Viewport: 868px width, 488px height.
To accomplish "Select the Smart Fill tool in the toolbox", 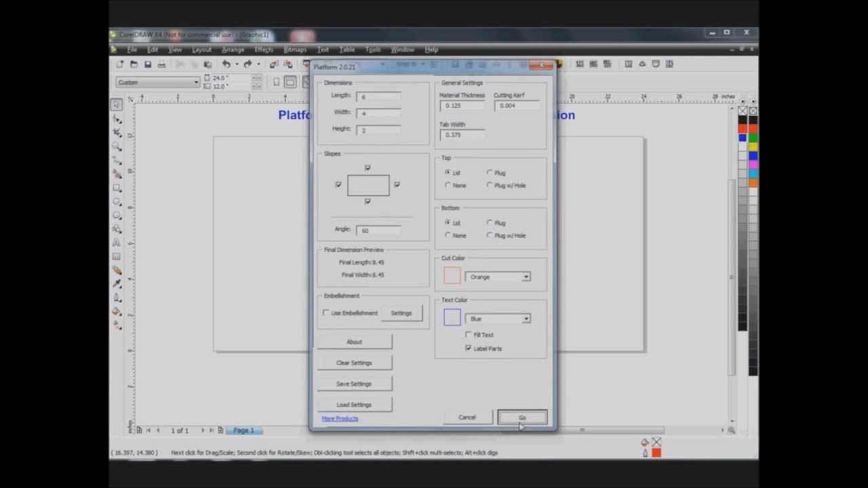I will click(117, 174).
